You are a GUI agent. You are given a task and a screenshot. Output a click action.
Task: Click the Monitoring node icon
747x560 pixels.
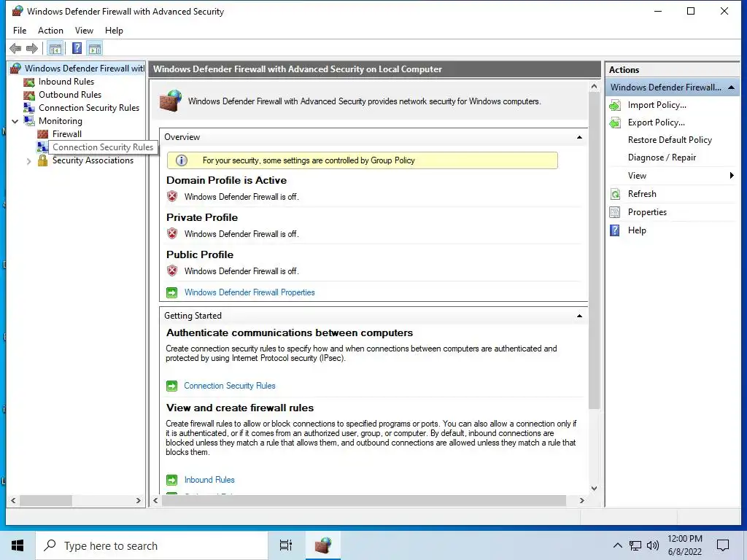click(29, 121)
